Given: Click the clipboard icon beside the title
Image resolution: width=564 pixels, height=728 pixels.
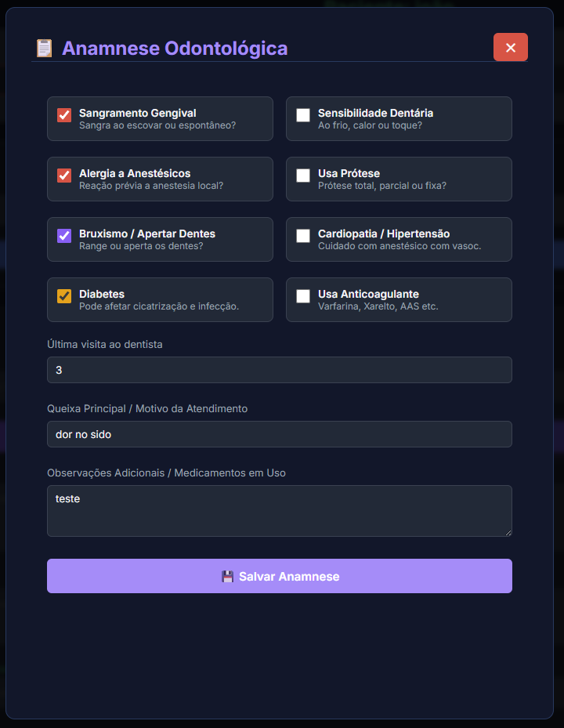Looking at the screenshot, I should (x=44, y=49).
